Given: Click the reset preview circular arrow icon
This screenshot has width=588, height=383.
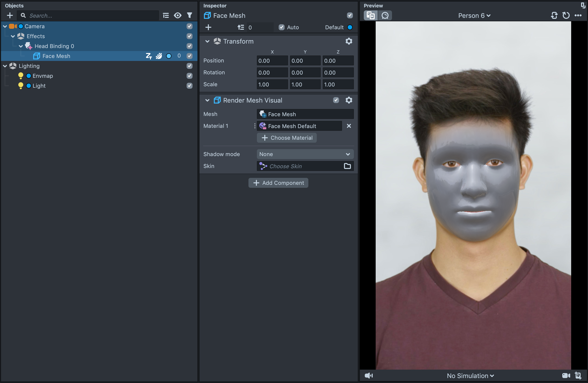Looking at the screenshot, I should (566, 16).
